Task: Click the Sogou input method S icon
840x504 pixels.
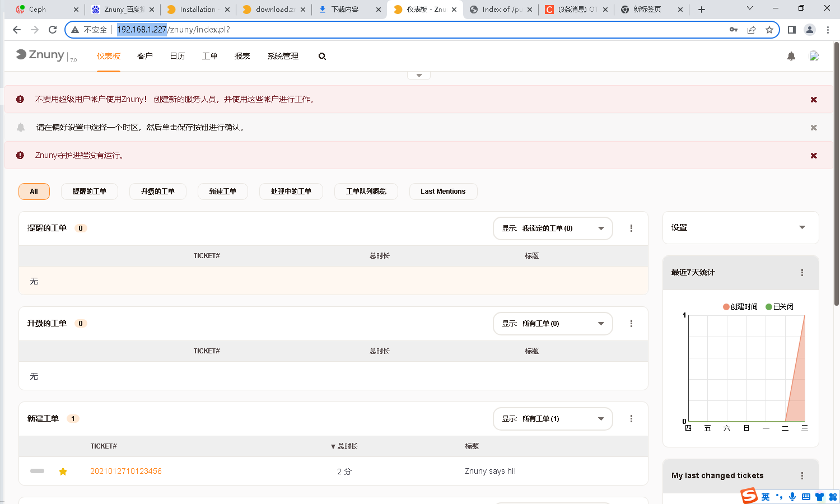Action: pyautogui.click(x=749, y=496)
